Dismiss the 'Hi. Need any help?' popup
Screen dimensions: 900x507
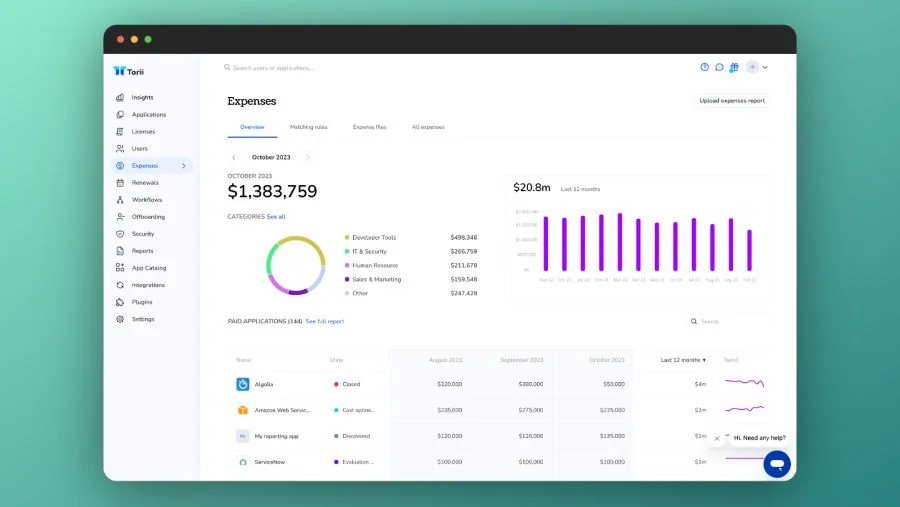(717, 438)
